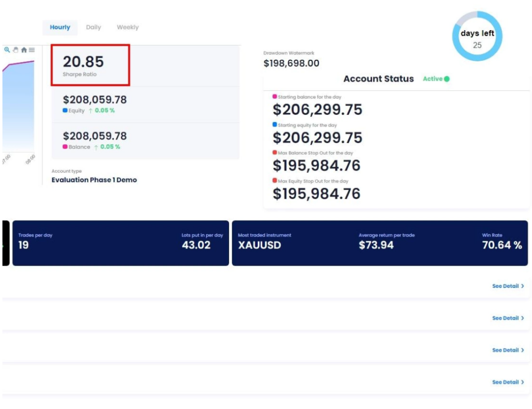Open the second See Detail link
The height and width of the screenshot is (409, 532).
[508, 318]
